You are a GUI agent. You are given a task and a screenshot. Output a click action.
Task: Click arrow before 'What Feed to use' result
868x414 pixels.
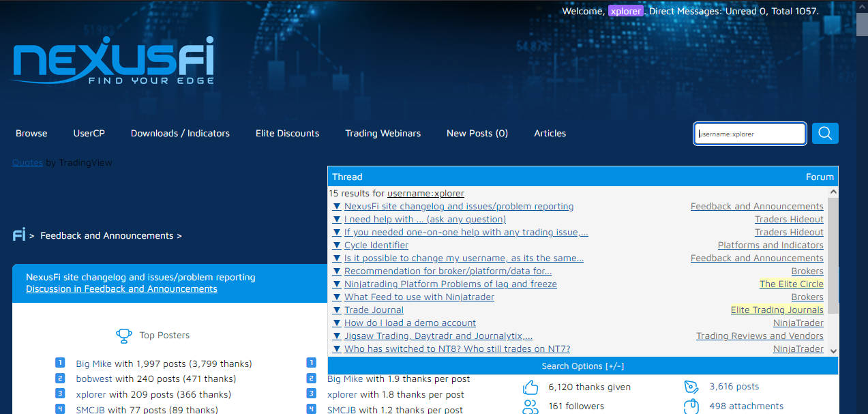tap(337, 297)
